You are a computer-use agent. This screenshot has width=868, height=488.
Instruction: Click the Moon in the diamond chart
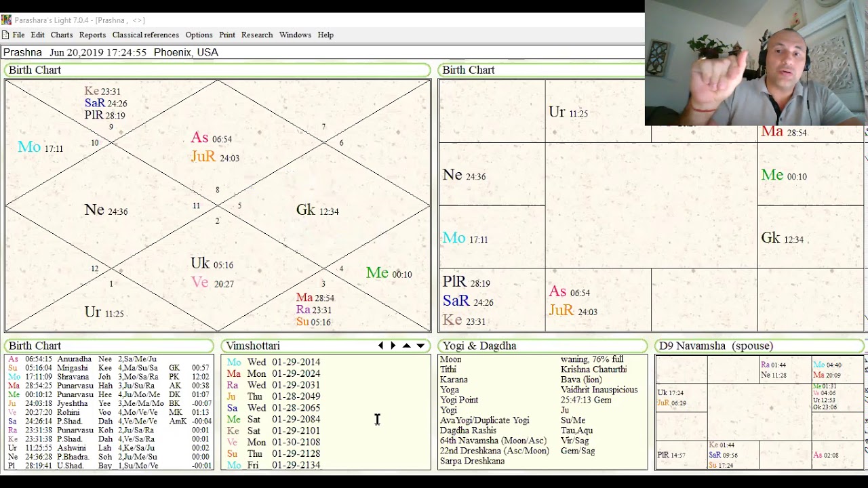pyautogui.click(x=29, y=147)
